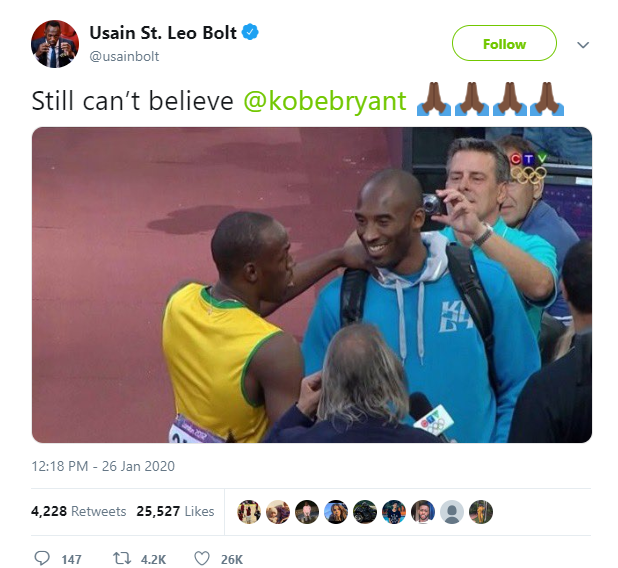Click the 26K likes count
618x568 pixels.
tap(232, 559)
